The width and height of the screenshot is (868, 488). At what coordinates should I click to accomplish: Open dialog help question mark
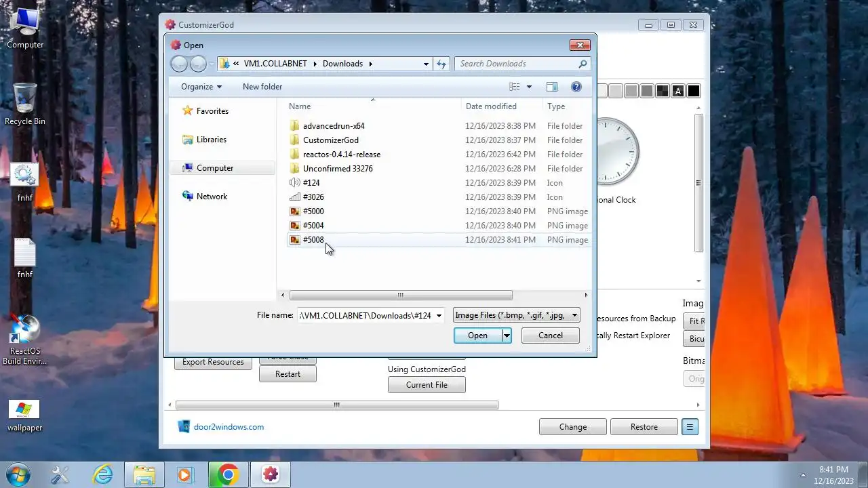(x=576, y=87)
